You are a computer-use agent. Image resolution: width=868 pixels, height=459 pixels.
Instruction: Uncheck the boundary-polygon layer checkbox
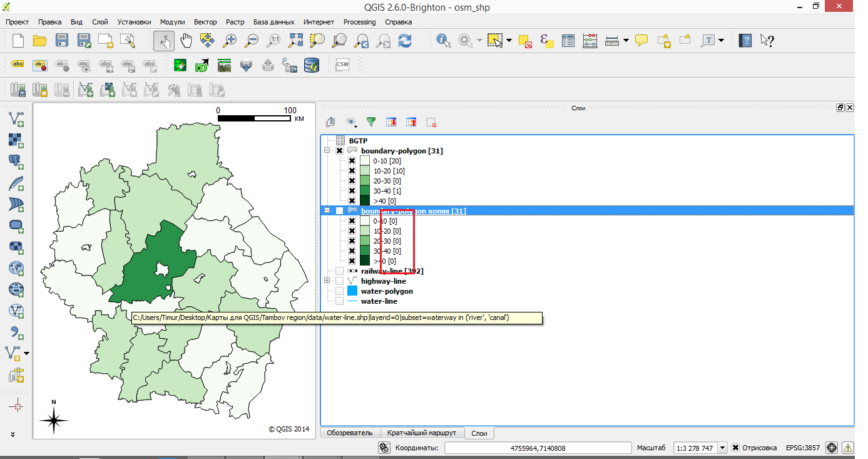339,151
